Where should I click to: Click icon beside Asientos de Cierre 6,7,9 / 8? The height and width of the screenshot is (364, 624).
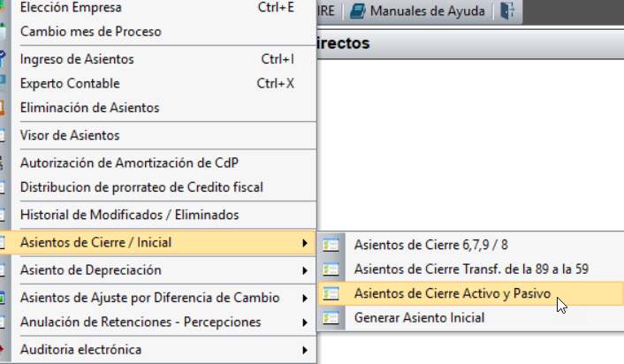click(x=331, y=245)
